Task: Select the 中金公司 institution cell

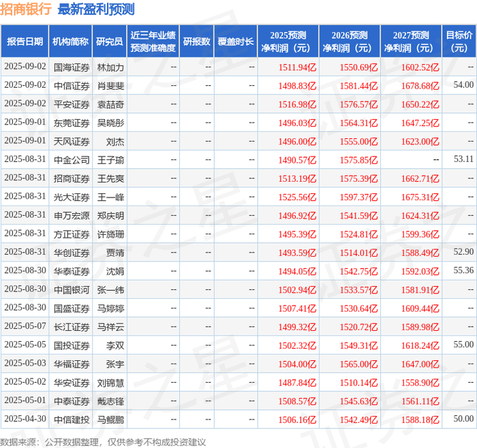Action: (x=71, y=159)
